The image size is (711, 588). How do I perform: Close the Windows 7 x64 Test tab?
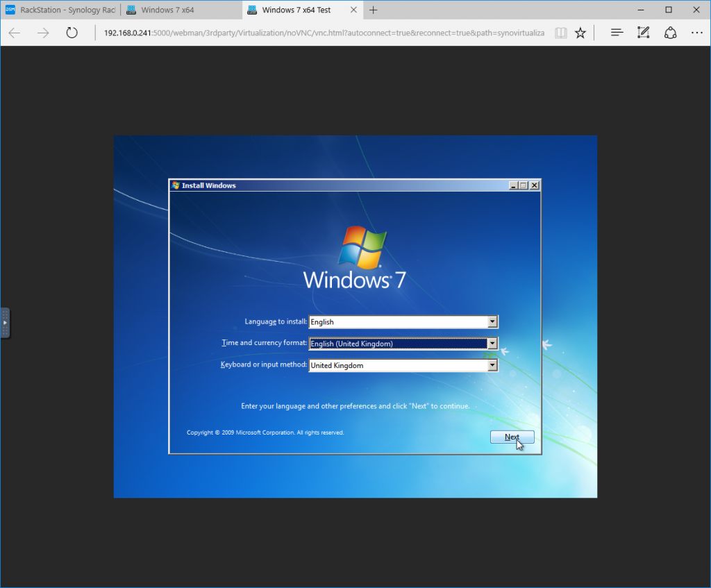click(353, 10)
